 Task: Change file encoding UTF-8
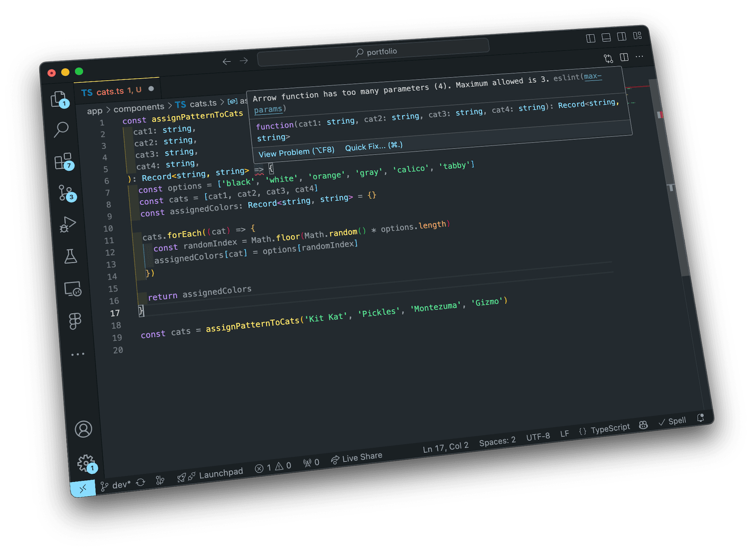(x=538, y=437)
